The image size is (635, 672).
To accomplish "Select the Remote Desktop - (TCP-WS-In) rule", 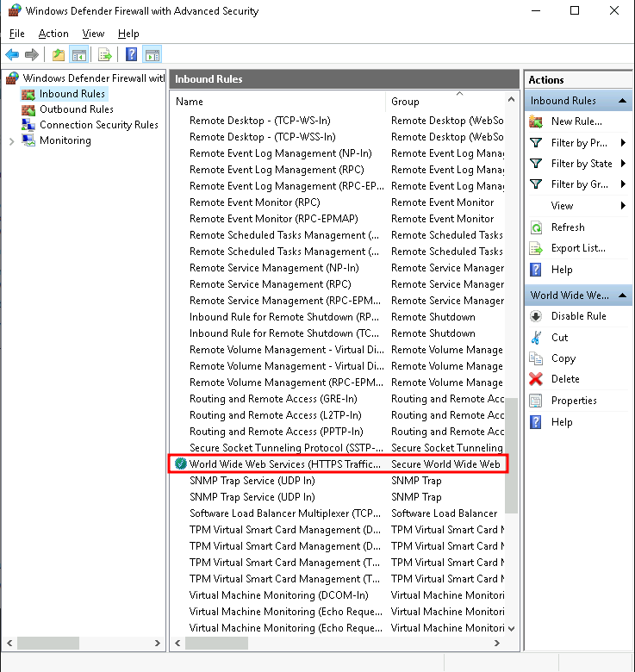I will (338, 121).
